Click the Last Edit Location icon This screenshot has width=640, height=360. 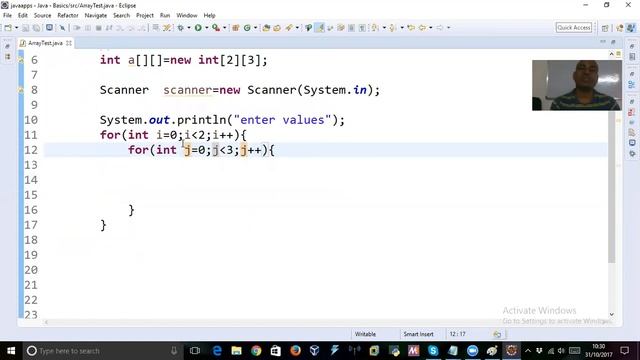[411, 28]
